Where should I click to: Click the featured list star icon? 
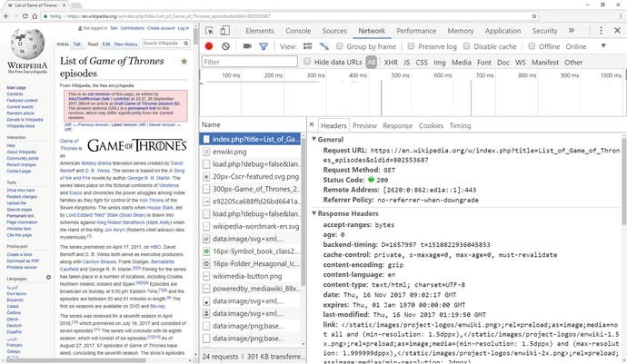click(184, 61)
